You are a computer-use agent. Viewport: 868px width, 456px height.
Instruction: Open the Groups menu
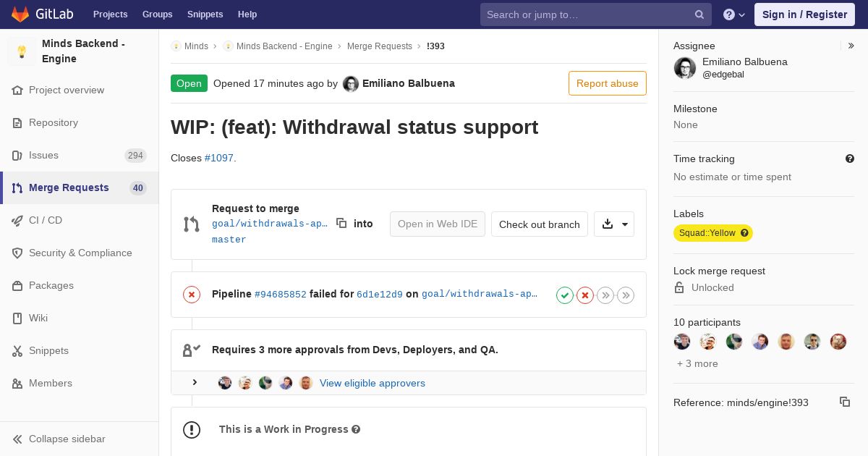tap(157, 14)
